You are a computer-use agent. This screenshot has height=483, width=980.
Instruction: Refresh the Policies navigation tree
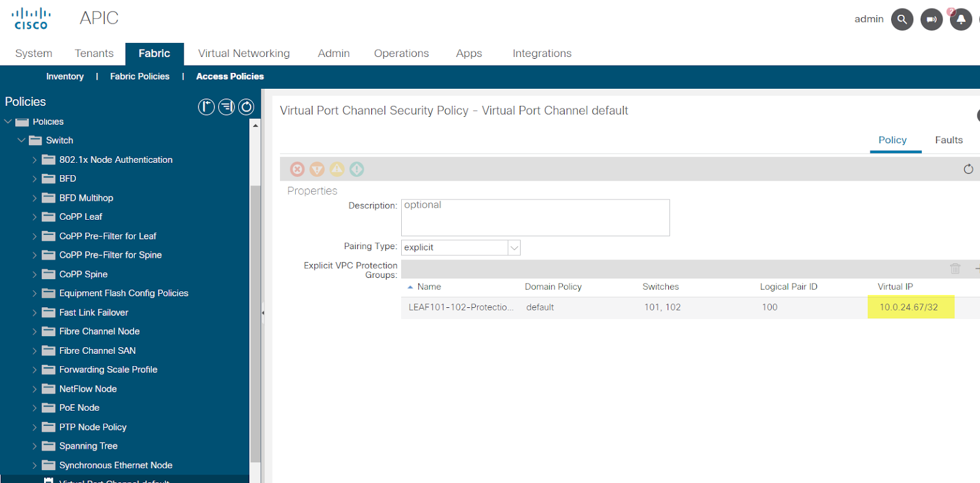coord(246,107)
